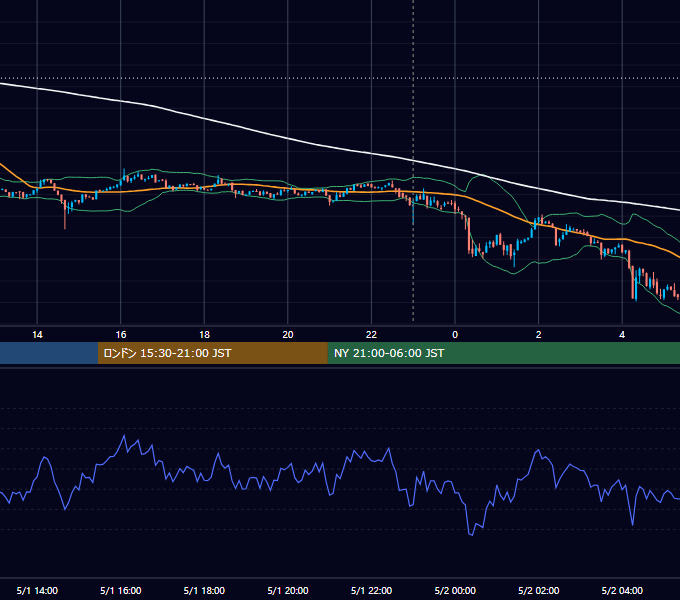
Task: Click the 5/2 00:00 time label
Action: [455, 590]
